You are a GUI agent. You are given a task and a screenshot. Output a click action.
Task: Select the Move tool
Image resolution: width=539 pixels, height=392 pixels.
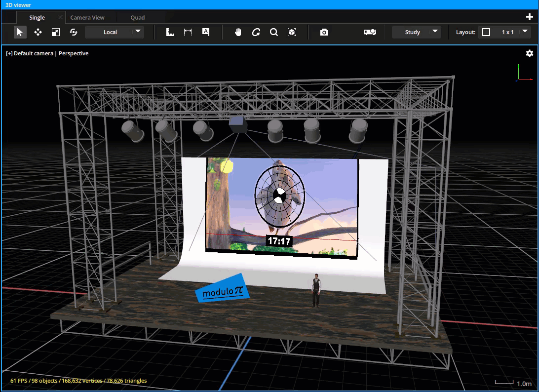click(38, 32)
